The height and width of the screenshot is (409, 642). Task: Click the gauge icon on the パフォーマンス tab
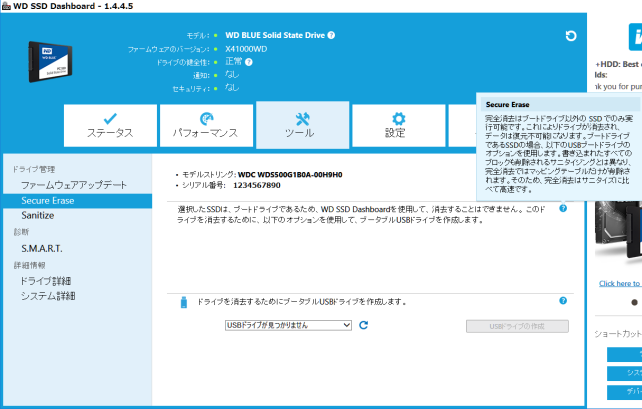point(206,119)
